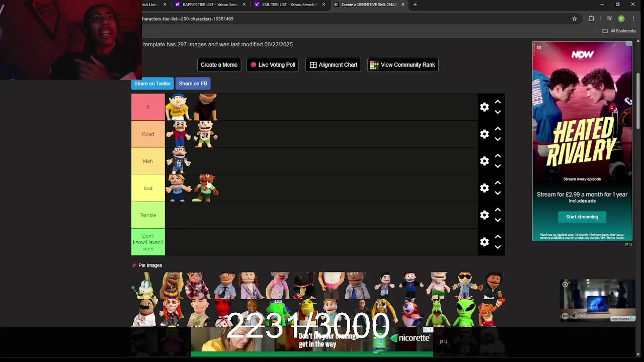Move the Terrible tier row up
The height and width of the screenshot is (362, 644).
(498, 210)
